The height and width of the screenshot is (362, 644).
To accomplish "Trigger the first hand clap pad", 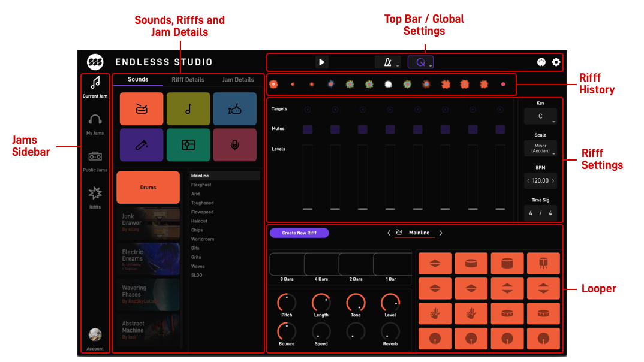I will tap(435, 313).
